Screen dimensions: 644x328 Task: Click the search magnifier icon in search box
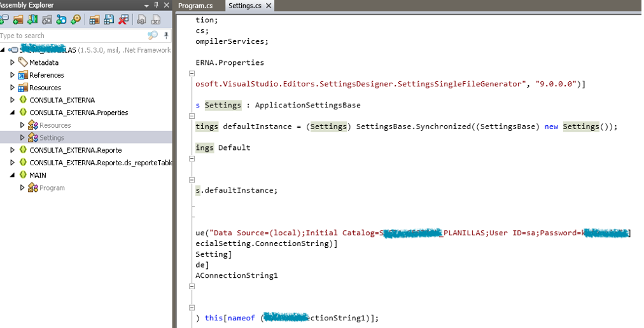[x=152, y=36]
